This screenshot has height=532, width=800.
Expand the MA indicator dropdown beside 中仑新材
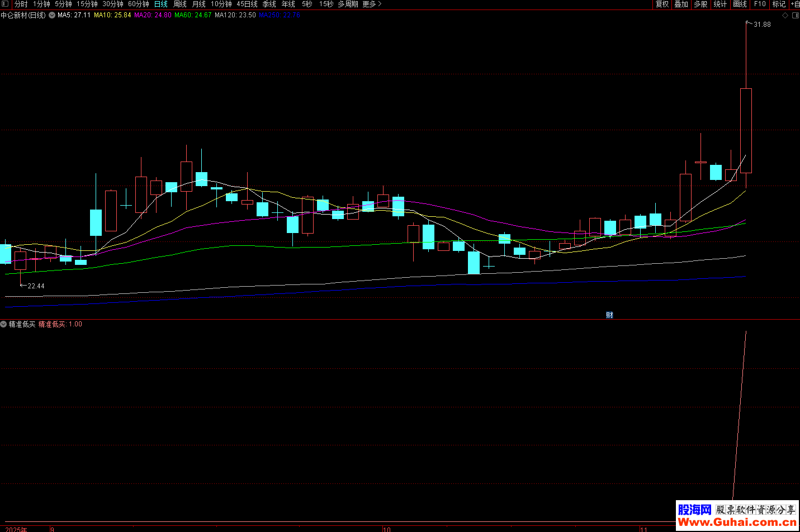pos(52,16)
